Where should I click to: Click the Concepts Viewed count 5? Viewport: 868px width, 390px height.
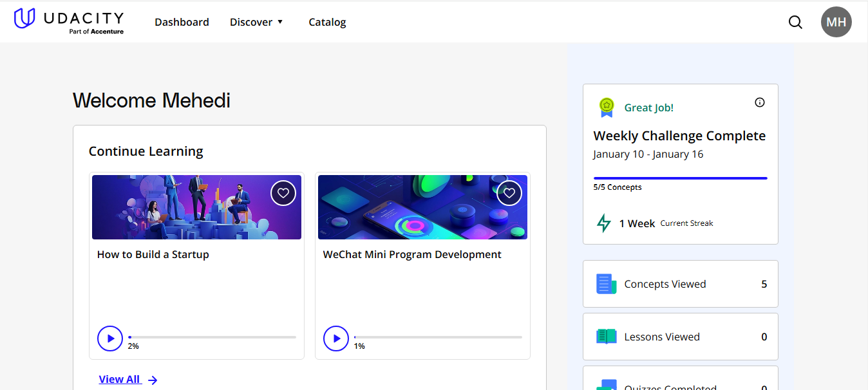[x=764, y=284]
